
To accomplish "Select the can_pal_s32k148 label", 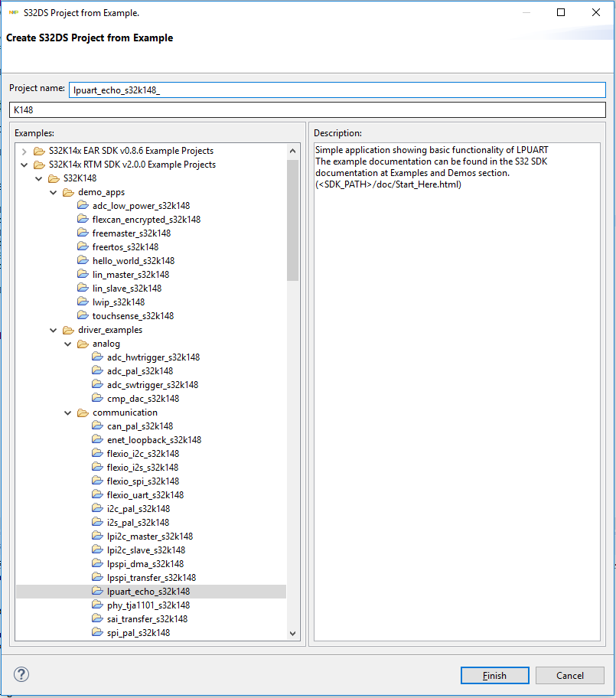I will click(x=140, y=426).
